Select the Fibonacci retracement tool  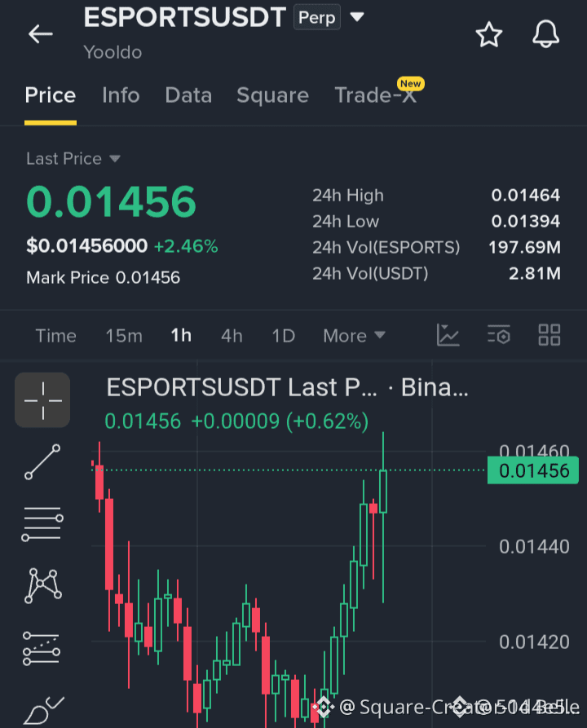(x=42, y=649)
